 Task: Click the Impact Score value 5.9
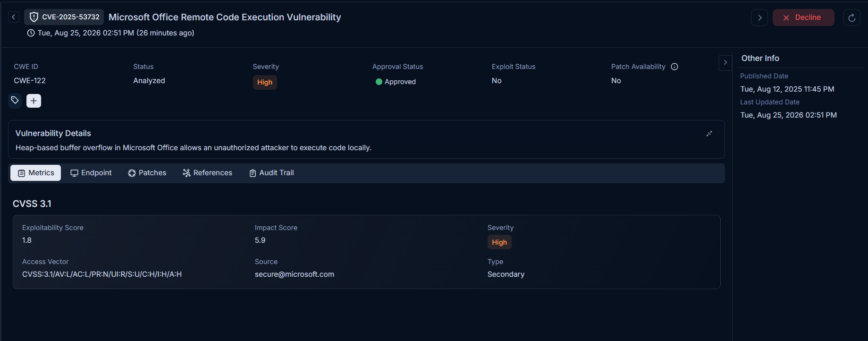click(x=260, y=240)
